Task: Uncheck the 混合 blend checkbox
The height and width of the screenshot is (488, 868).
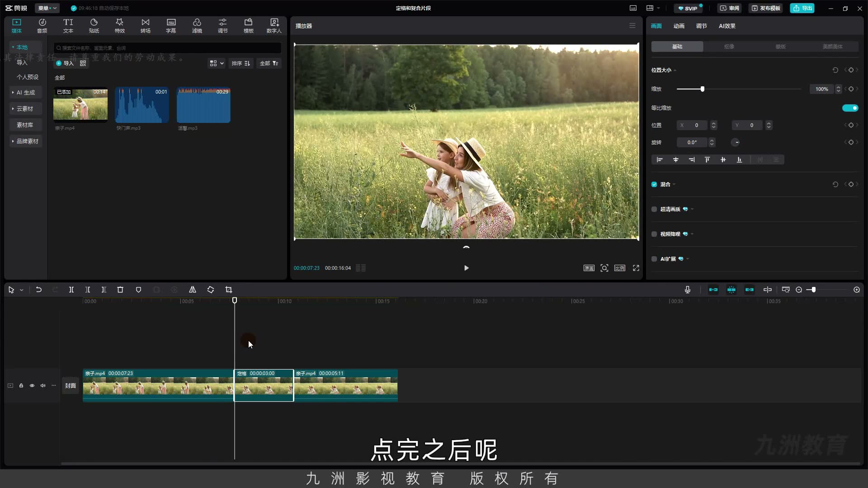Action: point(654,184)
